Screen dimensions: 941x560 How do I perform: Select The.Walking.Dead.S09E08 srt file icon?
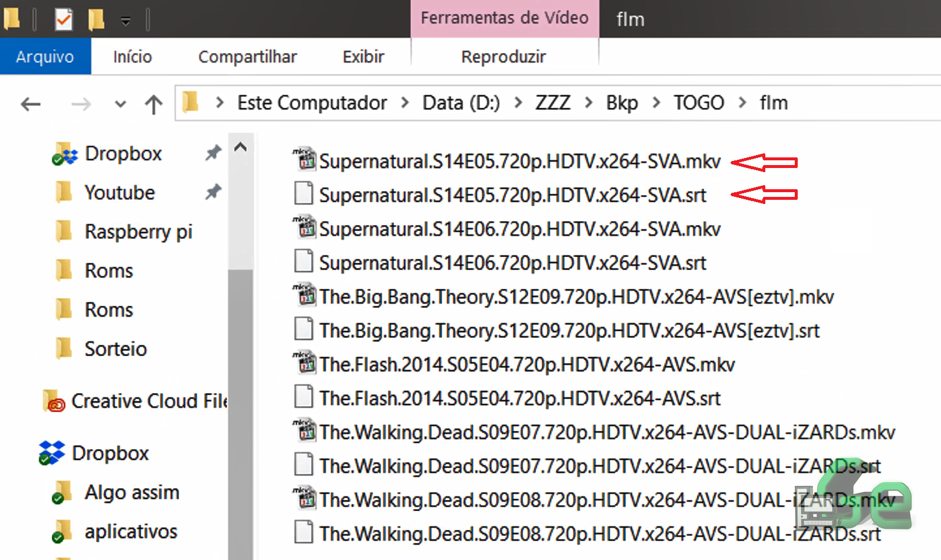tap(304, 532)
